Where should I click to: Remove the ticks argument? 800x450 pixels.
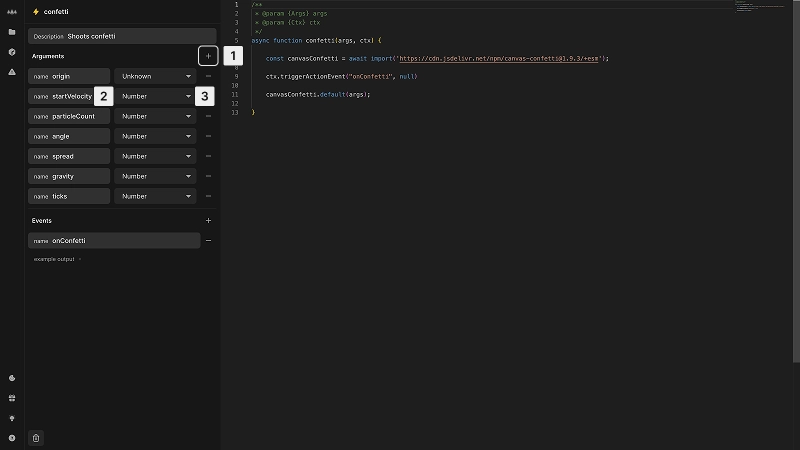208,196
